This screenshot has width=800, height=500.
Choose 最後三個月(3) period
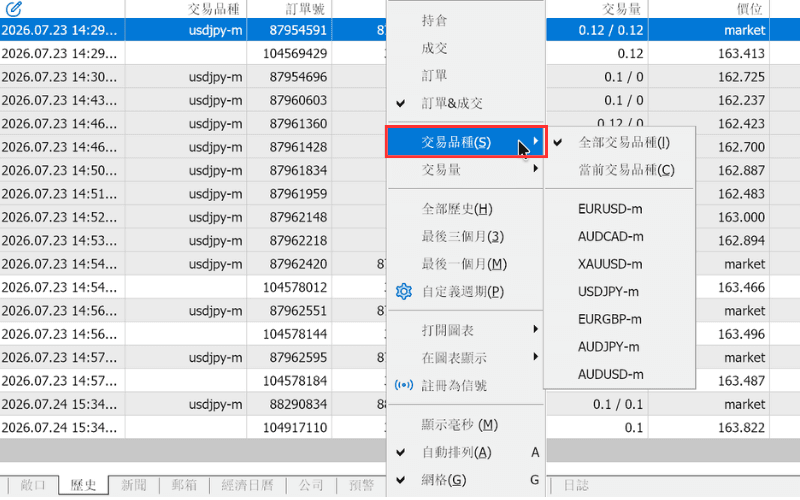(x=462, y=236)
